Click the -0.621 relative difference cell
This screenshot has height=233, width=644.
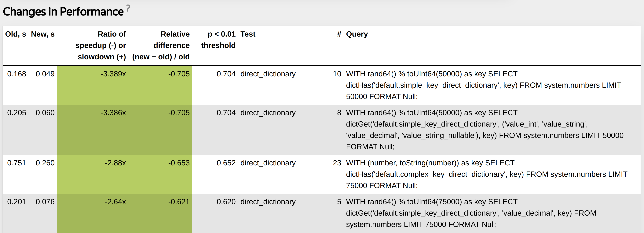179,202
